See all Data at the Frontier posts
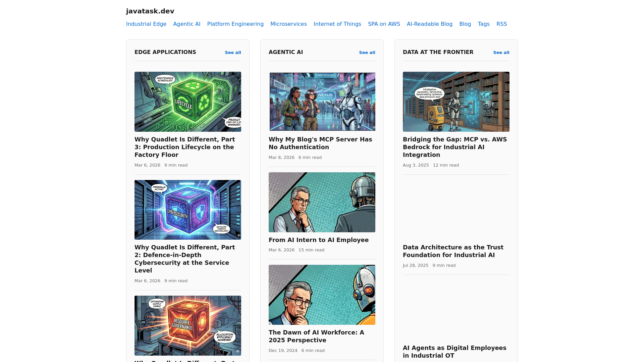 (x=501, y=53)
